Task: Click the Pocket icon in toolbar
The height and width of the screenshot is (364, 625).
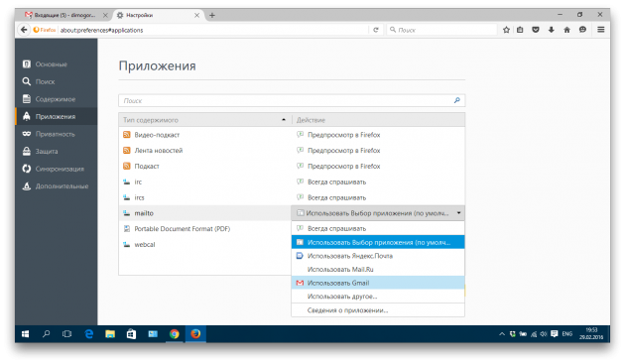Action: tap(536, 30)
